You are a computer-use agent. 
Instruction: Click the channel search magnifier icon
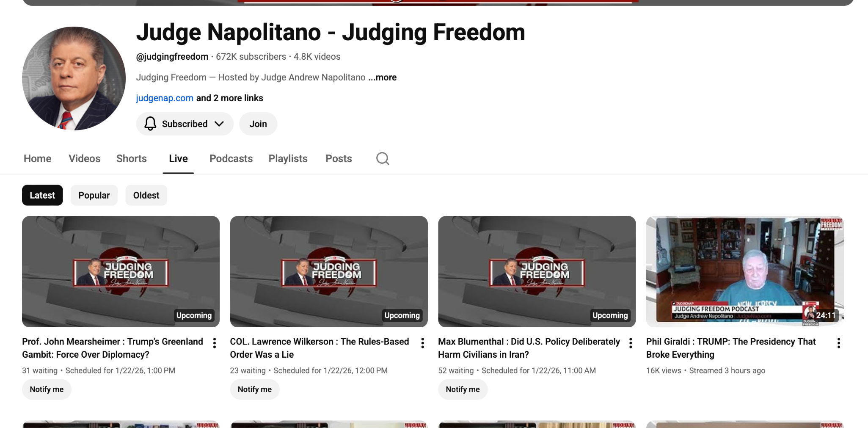coord(383,159)
